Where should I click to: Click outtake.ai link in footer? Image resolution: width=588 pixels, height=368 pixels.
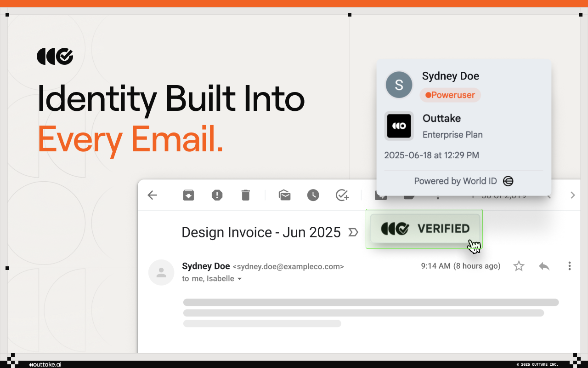point(45,364)
